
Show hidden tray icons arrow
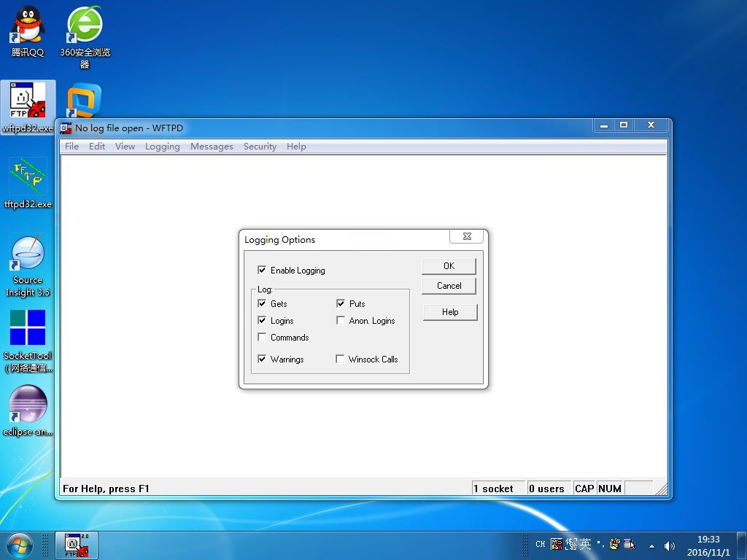tap(651, 546)
